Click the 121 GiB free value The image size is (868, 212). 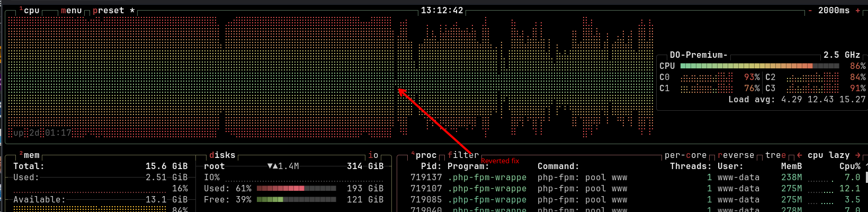coord(365,200)
